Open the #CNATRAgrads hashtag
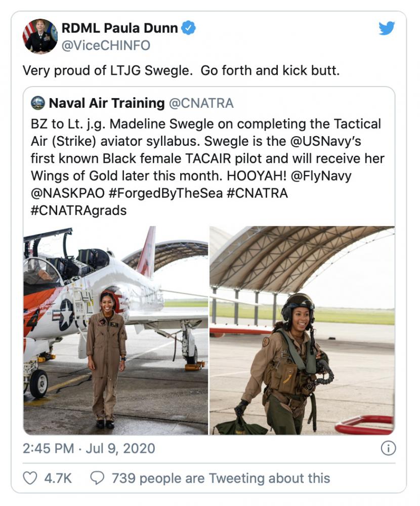Viewport: 420px width, 506px height. tap(78, 210)
